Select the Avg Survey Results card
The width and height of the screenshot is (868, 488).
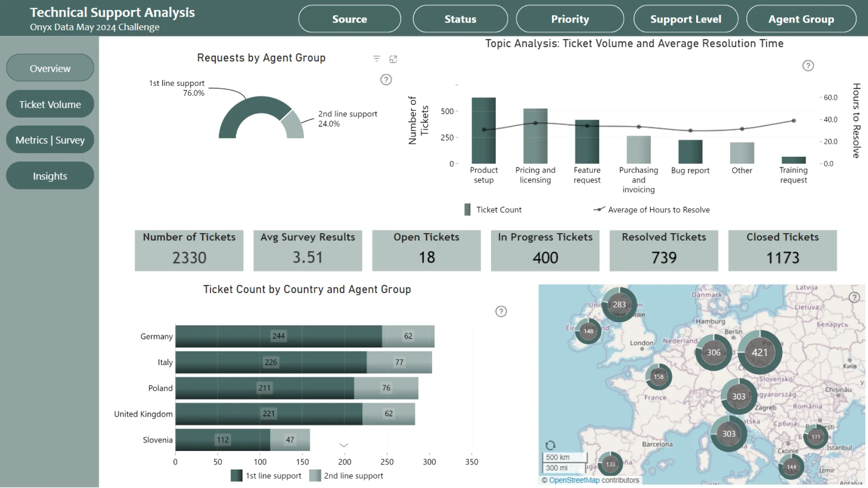(308, 251)
